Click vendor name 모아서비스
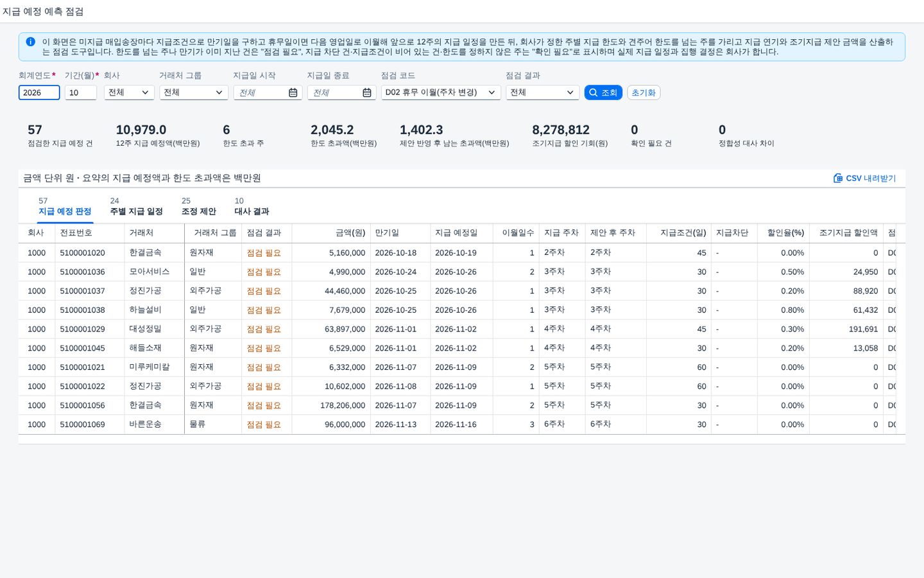The height and width of the screenshot is (578, 924). click(x=150, y=272)
